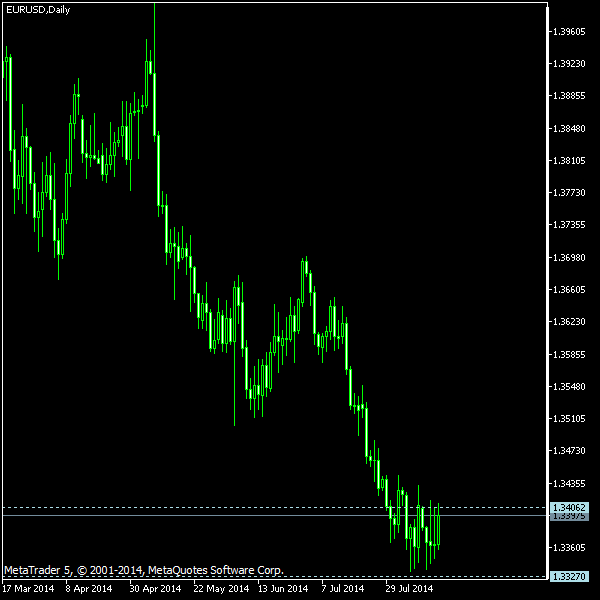Click the 1.33605 price scale value
The width and height of the screenshot is (600, 600).
pos(569,548)
